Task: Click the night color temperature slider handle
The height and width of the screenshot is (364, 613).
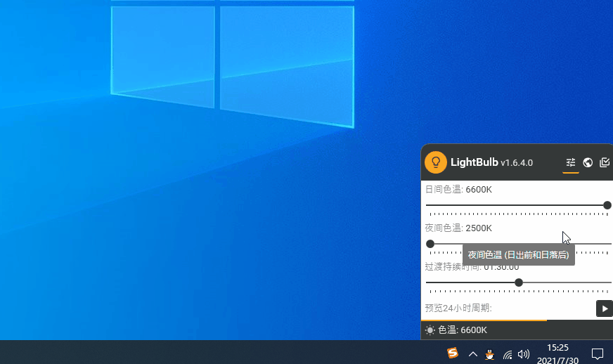Action: 430,244
